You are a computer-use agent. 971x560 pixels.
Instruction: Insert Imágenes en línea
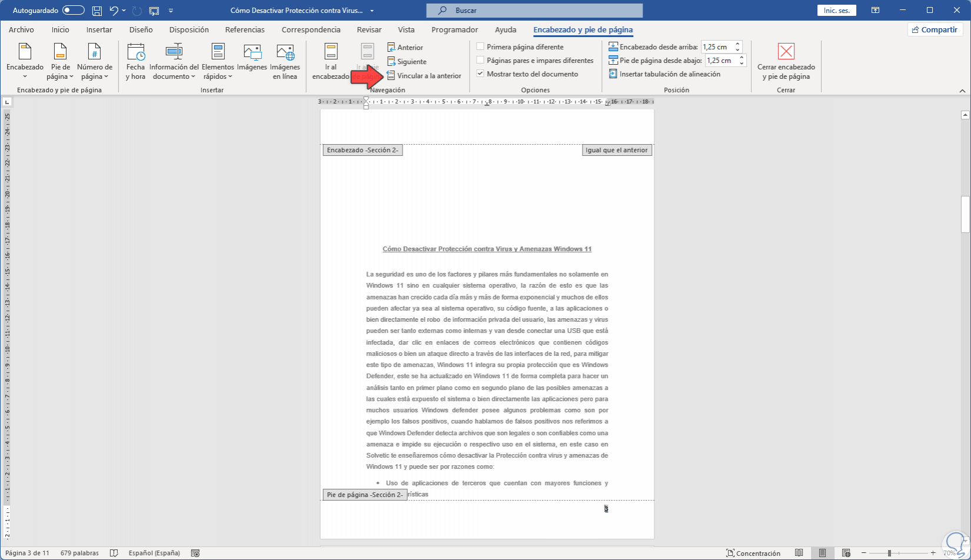point(285,62)
